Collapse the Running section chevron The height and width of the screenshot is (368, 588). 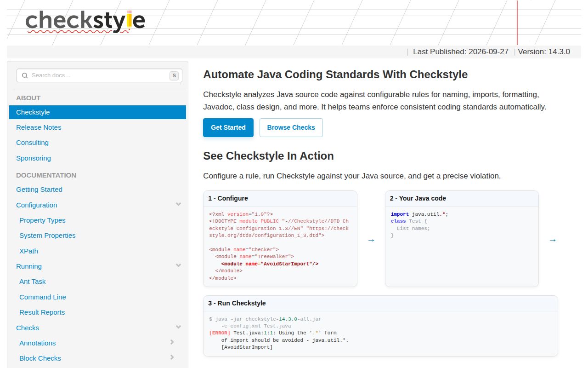(x=178, y=265)
